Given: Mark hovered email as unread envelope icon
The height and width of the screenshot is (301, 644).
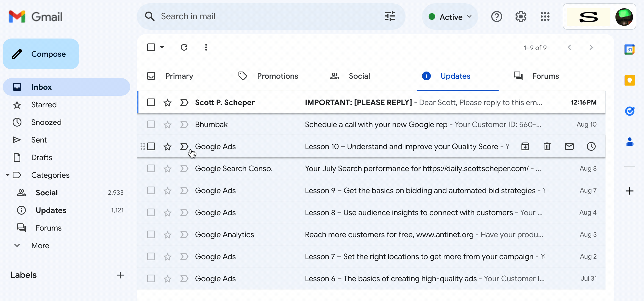Looking at the screenshot, I should click(x=569, y=146).
